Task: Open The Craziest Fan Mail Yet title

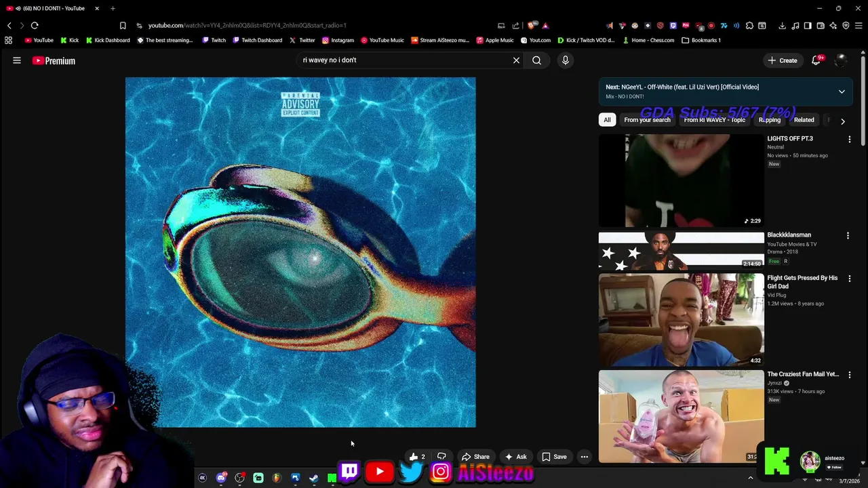Action: tap(803, 374)
